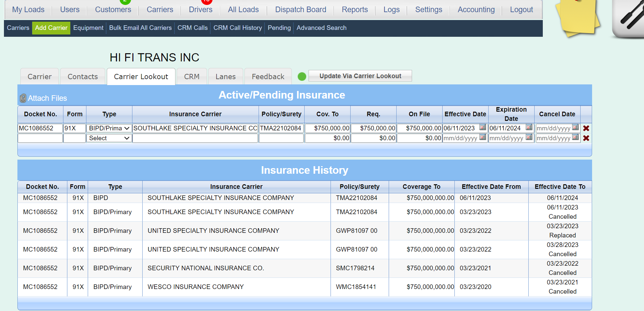Image resolution: width=644 pixels, height=311 pixels.
Task: Open Pending carriers list
Action: (x=279, y=28)
